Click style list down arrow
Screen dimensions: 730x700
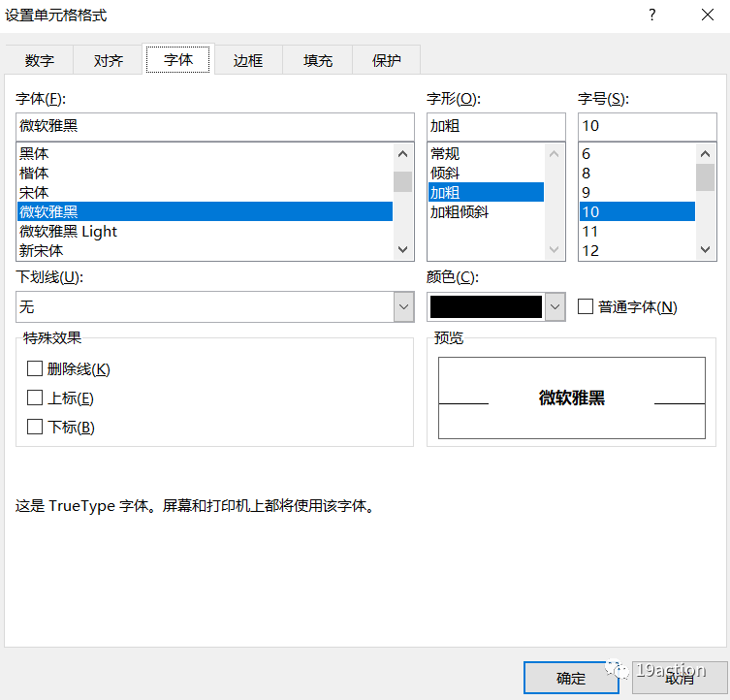[554, 249]
